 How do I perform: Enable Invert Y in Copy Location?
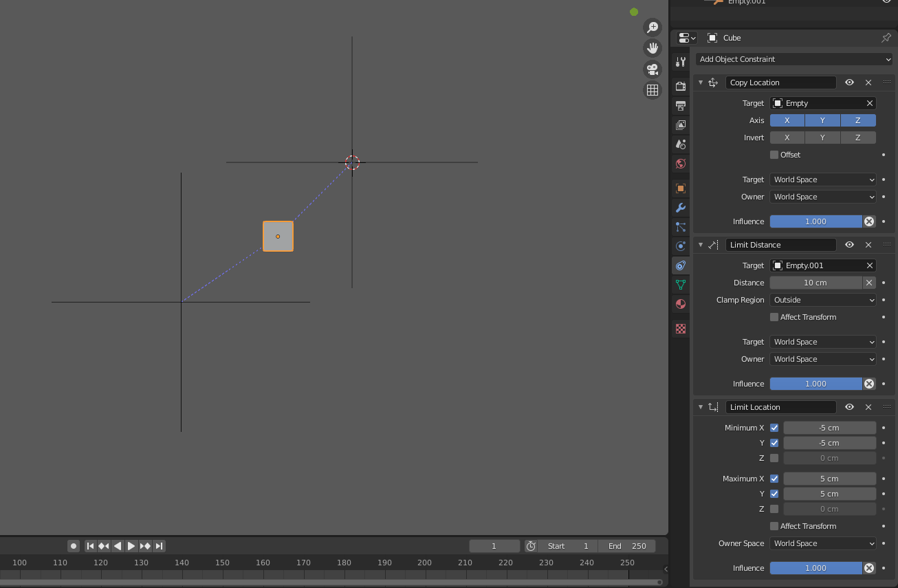pyautogui.click(x=822, y=138)
